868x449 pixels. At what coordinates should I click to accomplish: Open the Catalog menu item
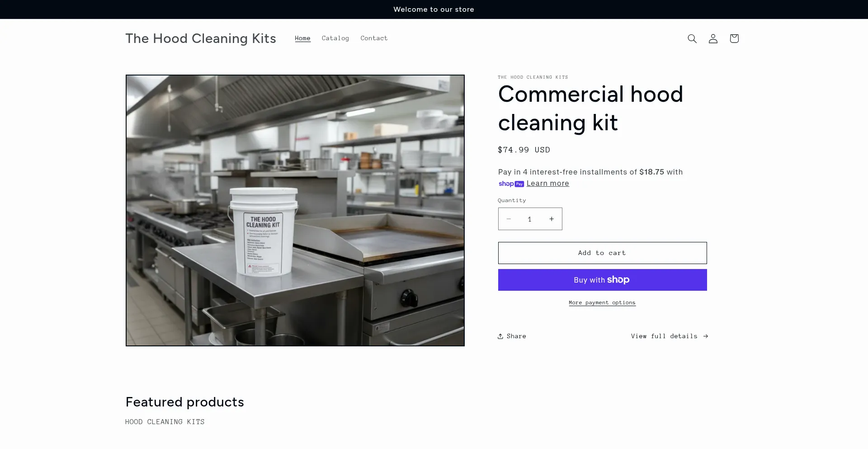click(335, 38)
